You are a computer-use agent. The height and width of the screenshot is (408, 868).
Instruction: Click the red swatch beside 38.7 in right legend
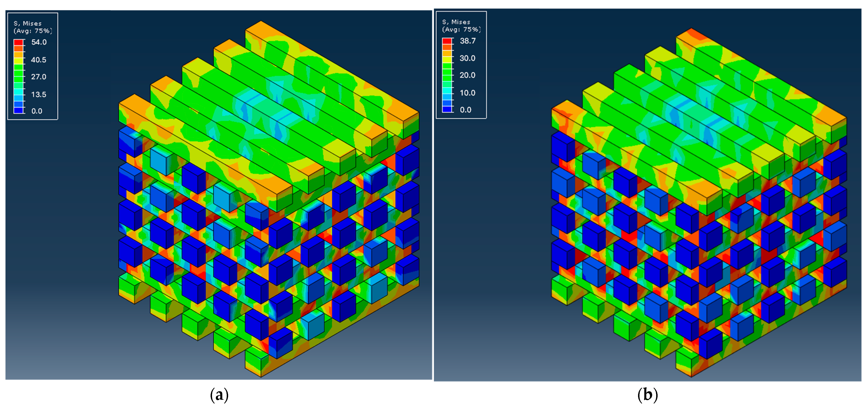pos(447,41)
